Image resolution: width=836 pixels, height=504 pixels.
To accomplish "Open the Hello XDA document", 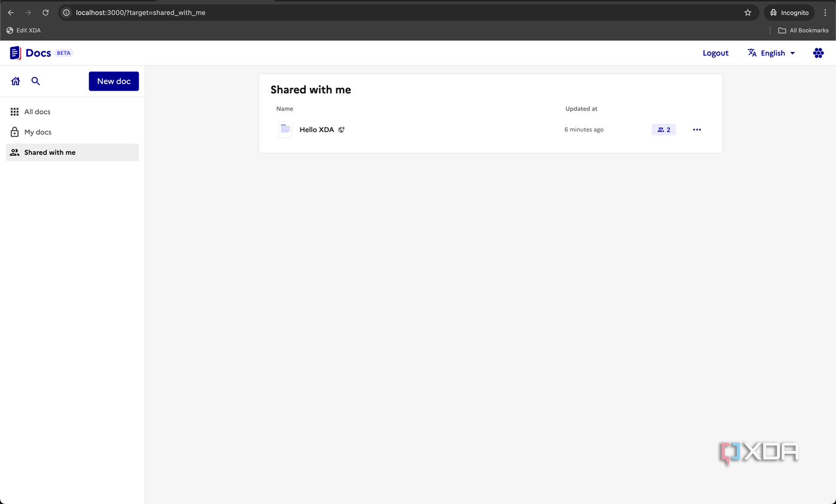I will 316,130.
